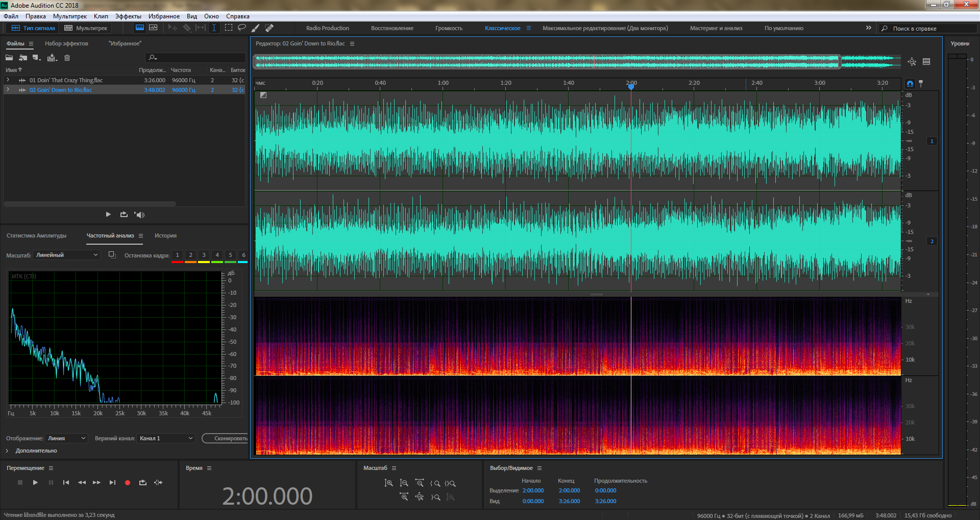Open the Мультитрек menu
980x520 pixels.
pos(70,16)
